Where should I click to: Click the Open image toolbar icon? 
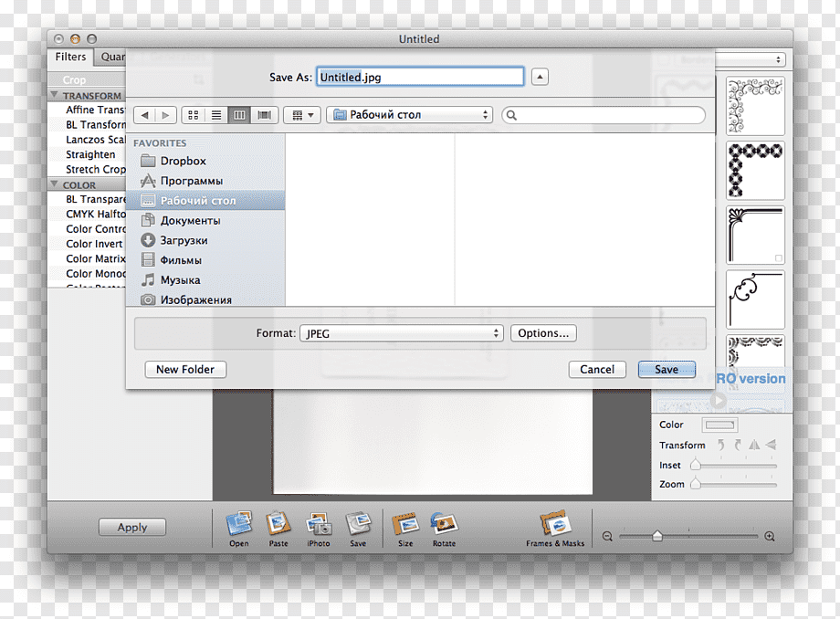[x=239, y=524]
